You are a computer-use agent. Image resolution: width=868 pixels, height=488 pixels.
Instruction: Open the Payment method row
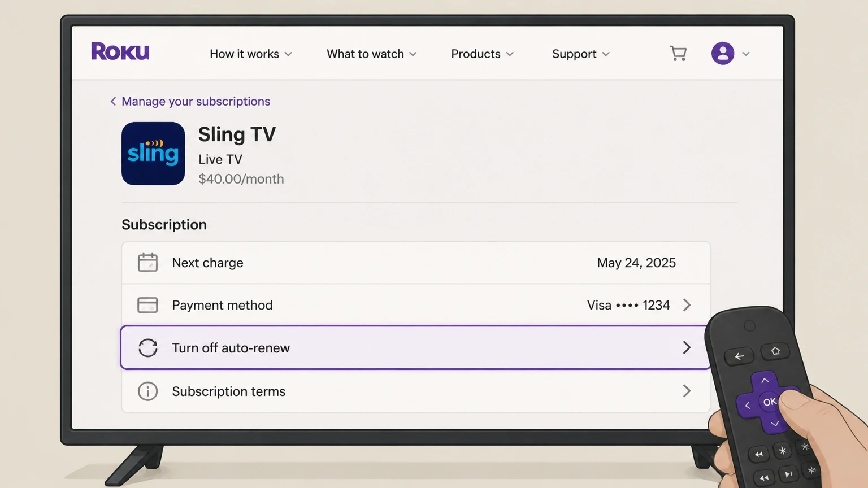tap(416, 305)
